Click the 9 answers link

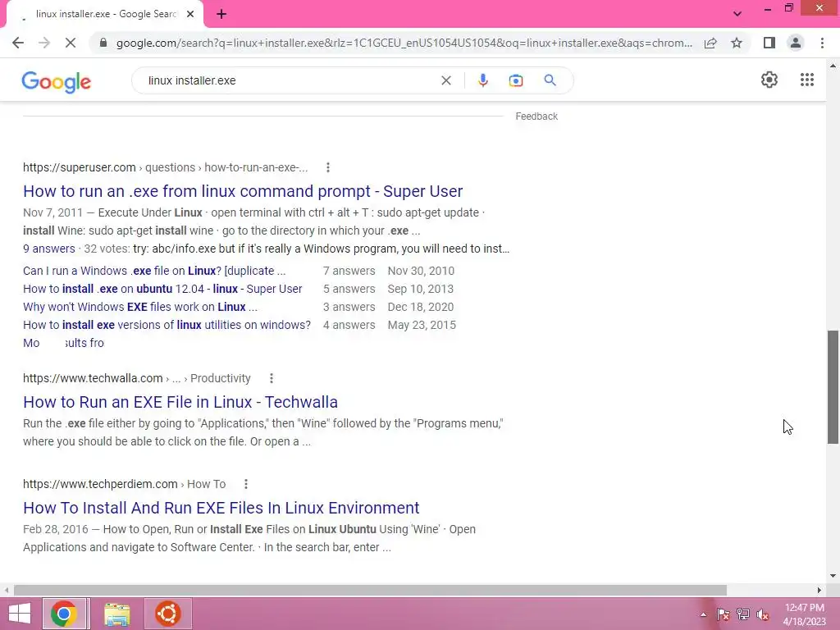click(48, 249)
